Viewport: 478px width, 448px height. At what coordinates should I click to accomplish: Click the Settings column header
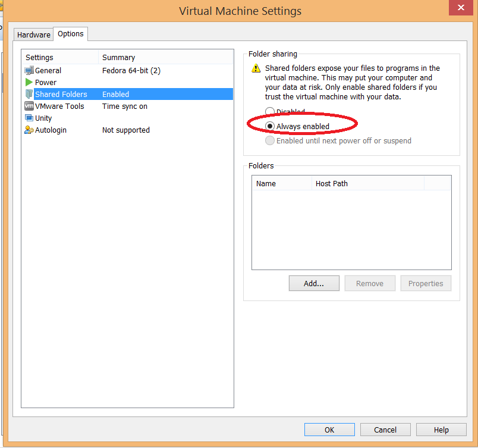[61, 57]
